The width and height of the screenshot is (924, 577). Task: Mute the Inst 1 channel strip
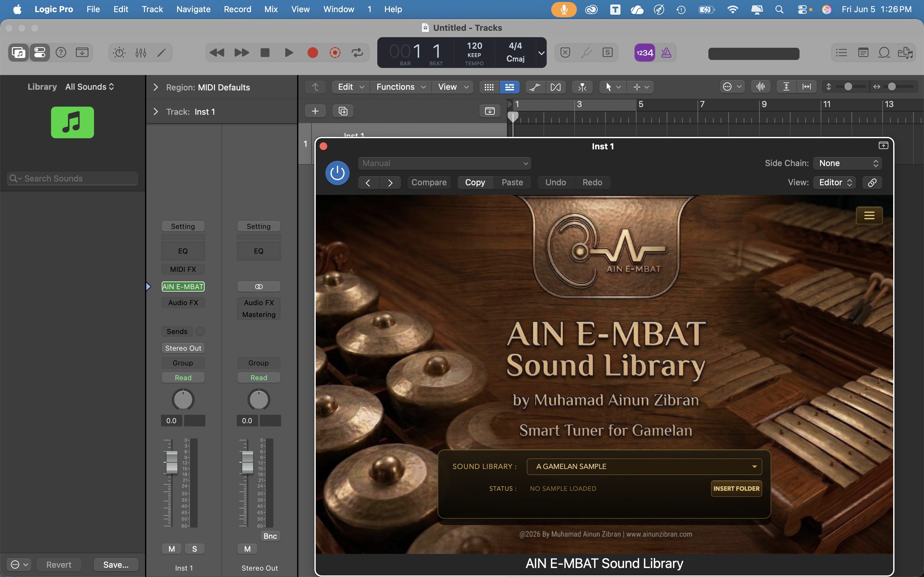tap(172, 549)
